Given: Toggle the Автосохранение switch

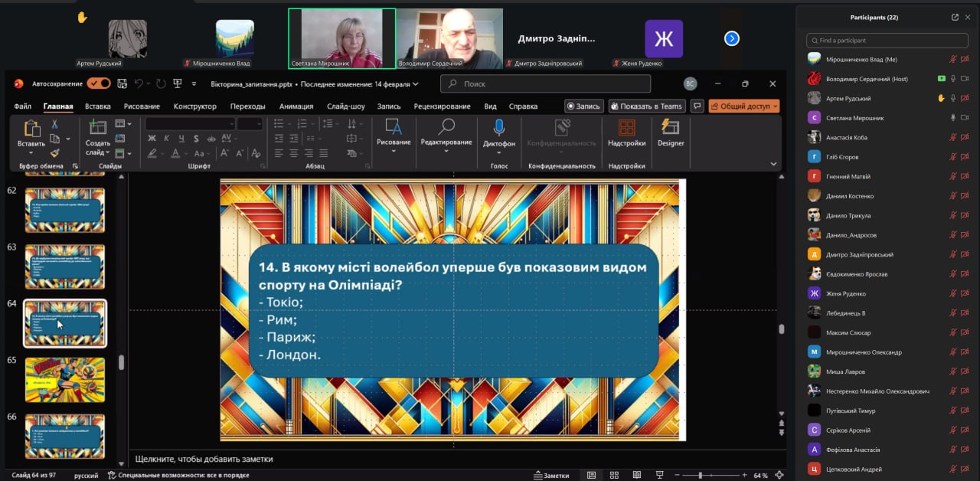Looking at the screenshot, I should [x=98, y=83].
